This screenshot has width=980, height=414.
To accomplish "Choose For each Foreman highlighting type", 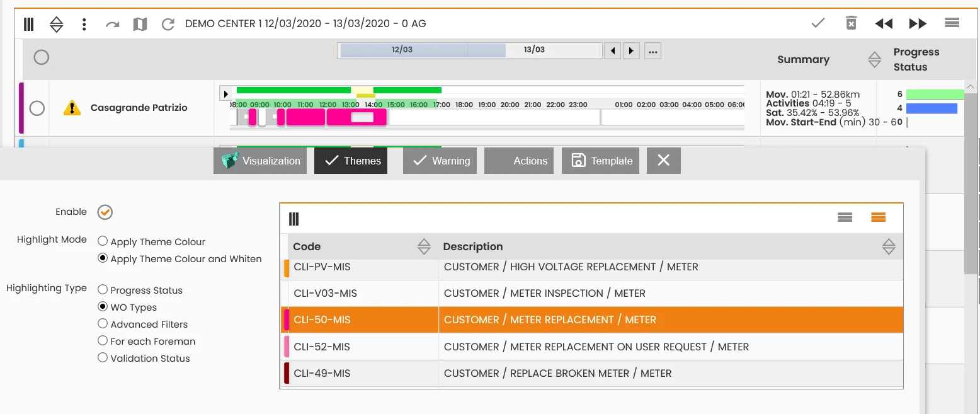I will coord(103,341).
